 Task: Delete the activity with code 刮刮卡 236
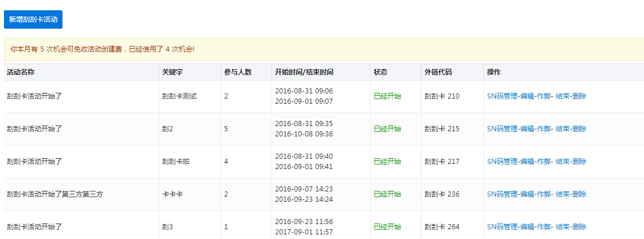[579, 194]
